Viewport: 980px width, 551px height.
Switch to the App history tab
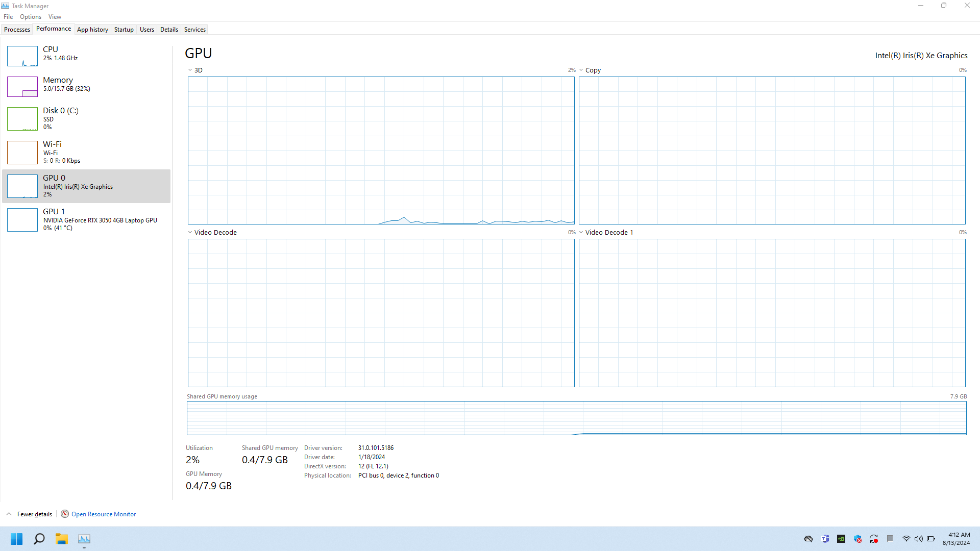coord(92,30)
